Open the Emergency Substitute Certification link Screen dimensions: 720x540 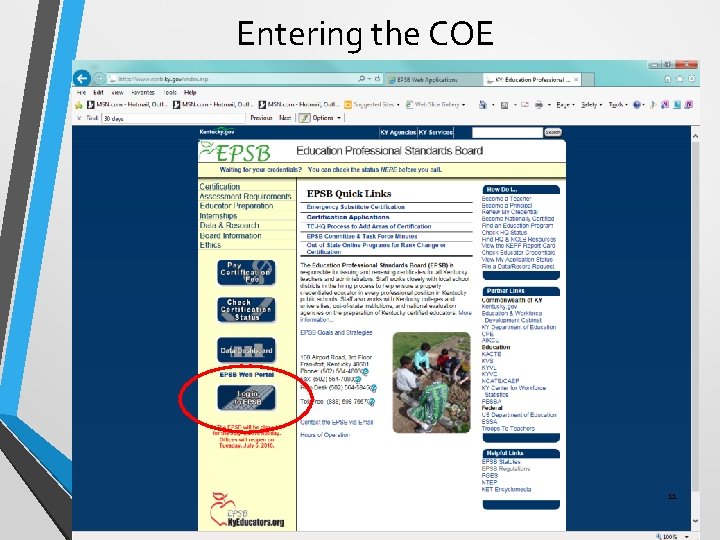(355, 207)
